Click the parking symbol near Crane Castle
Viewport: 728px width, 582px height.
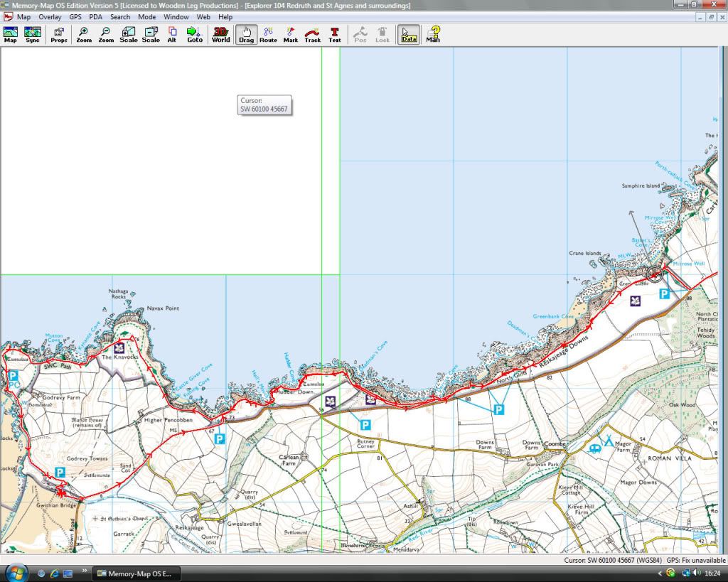tap(665, 293)
